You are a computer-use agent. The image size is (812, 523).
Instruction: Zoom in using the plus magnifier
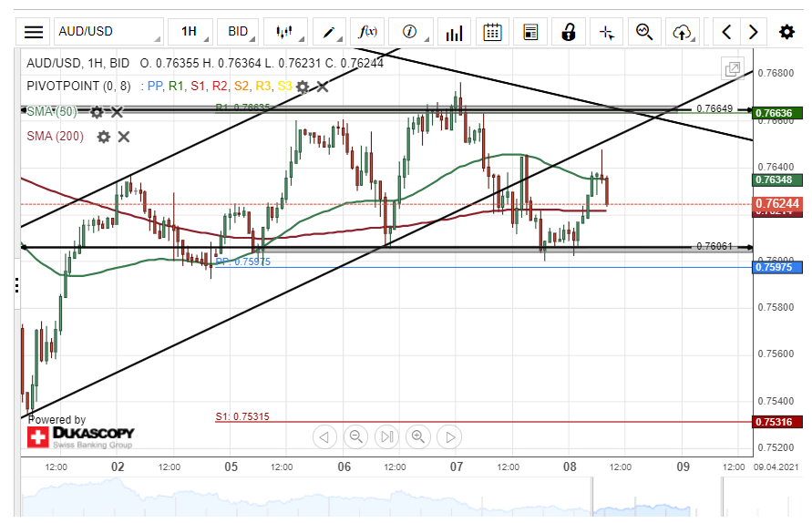(x=418, y=437)
